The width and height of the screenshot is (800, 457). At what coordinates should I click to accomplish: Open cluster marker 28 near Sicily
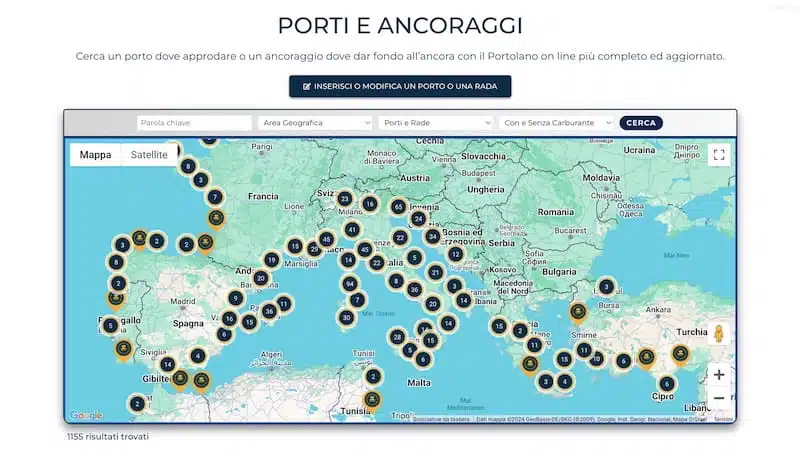point(397,337)
